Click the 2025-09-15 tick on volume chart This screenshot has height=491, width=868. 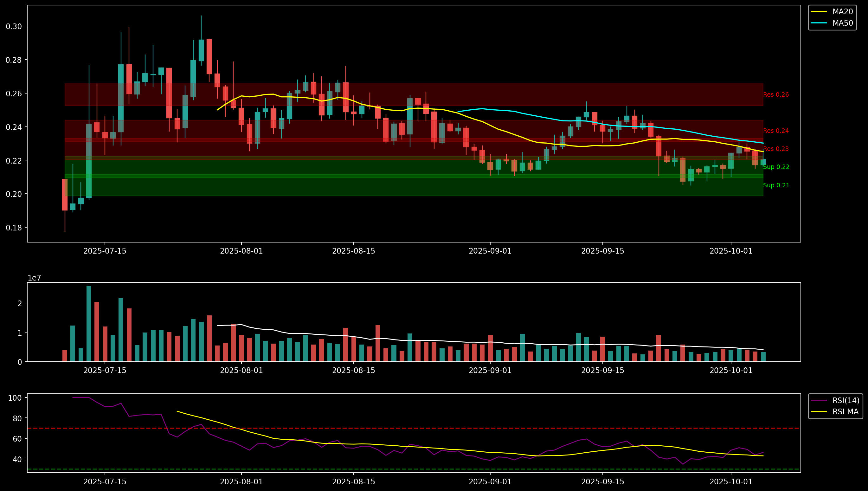click(x=603, y=371)
